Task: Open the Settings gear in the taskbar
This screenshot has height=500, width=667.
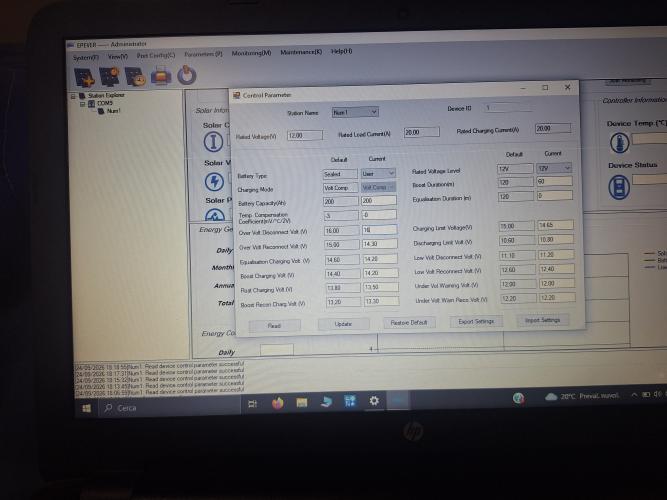Action: point(374,400)
